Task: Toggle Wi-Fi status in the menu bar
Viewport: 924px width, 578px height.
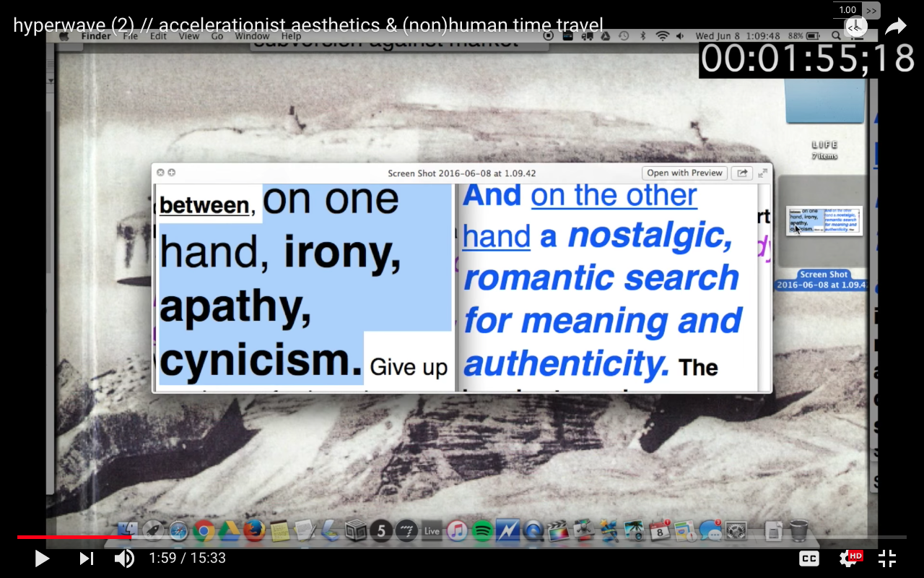Action: pyautogui.click(x=662, y=34)
